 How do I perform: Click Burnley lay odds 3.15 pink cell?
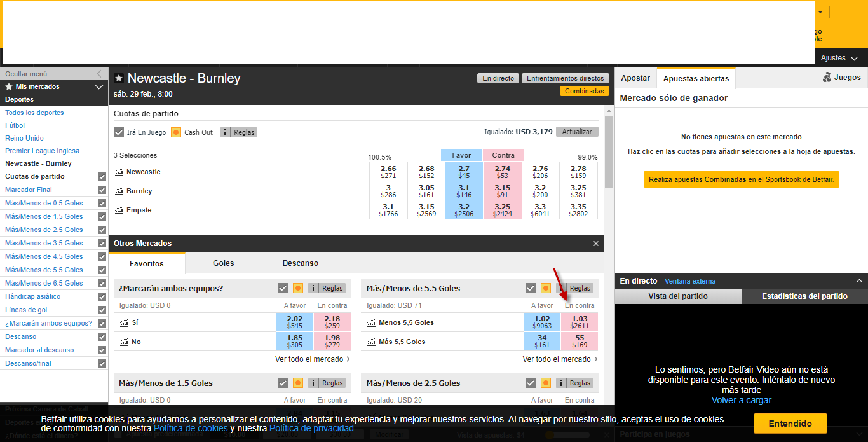click(x=503, y=191)
